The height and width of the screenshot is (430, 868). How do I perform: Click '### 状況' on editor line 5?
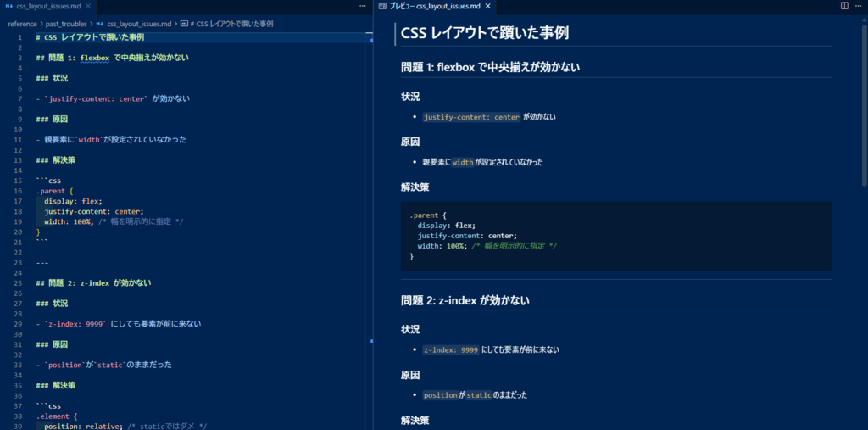tap(52, 78)
